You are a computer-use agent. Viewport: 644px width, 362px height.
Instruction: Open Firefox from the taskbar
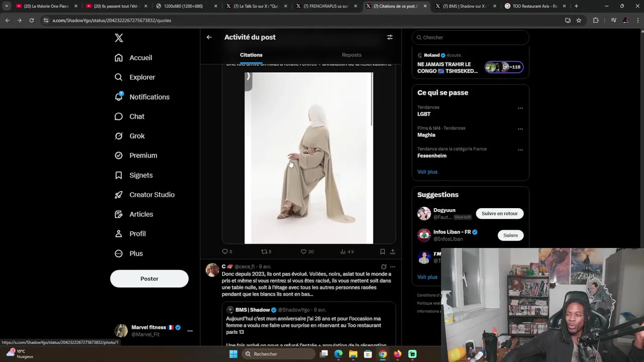[x=397, y=354]
